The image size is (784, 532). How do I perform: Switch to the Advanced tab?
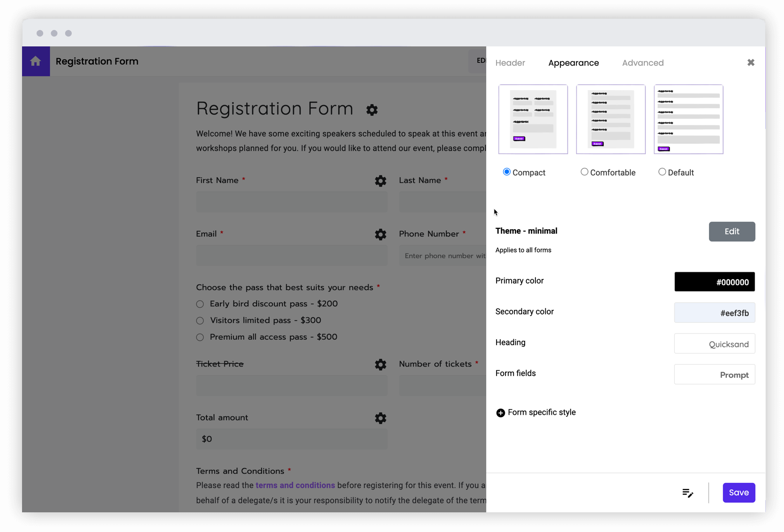tap(642, 63)
